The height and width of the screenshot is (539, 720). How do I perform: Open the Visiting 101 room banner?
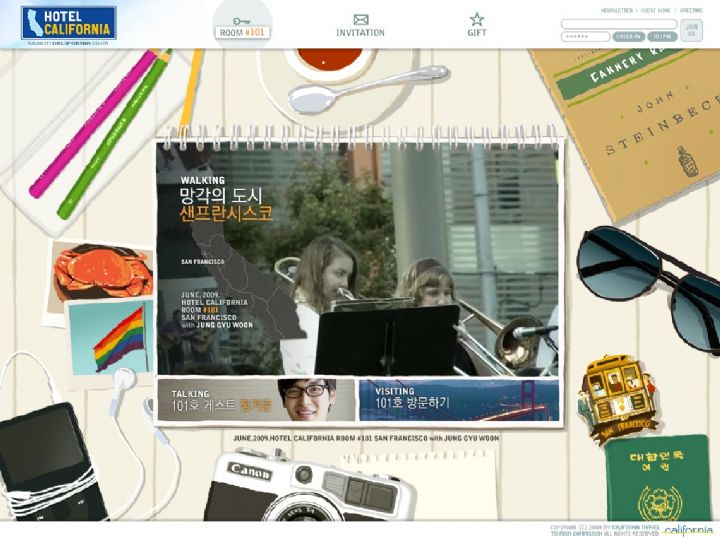pyautogui.click(x=459, y=400)
